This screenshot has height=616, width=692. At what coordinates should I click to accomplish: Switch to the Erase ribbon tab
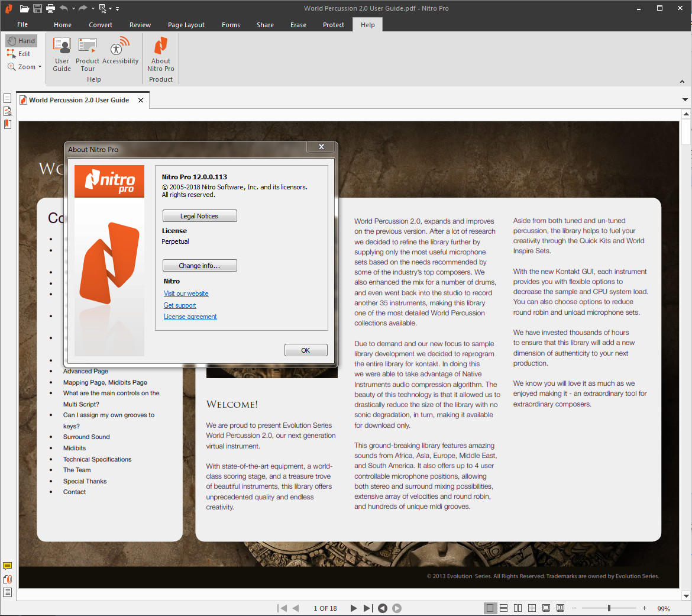[x=298, y=25]
